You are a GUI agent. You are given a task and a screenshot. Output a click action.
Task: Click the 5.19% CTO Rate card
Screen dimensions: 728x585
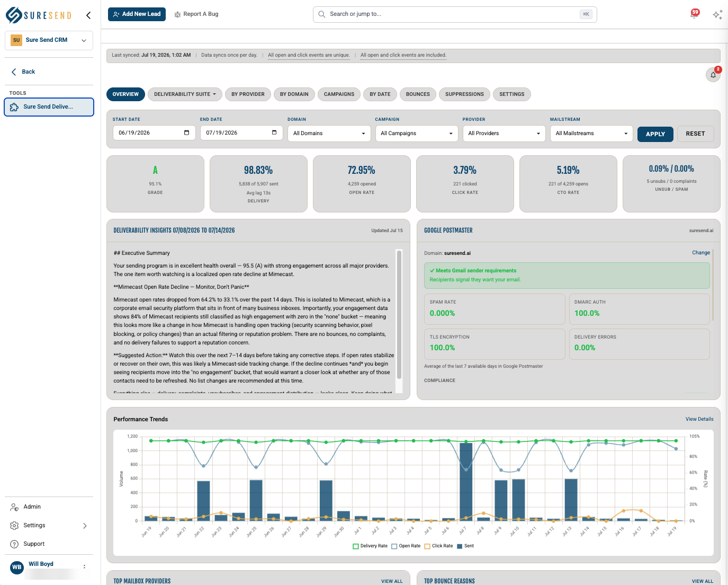click(x=568, y=184)
